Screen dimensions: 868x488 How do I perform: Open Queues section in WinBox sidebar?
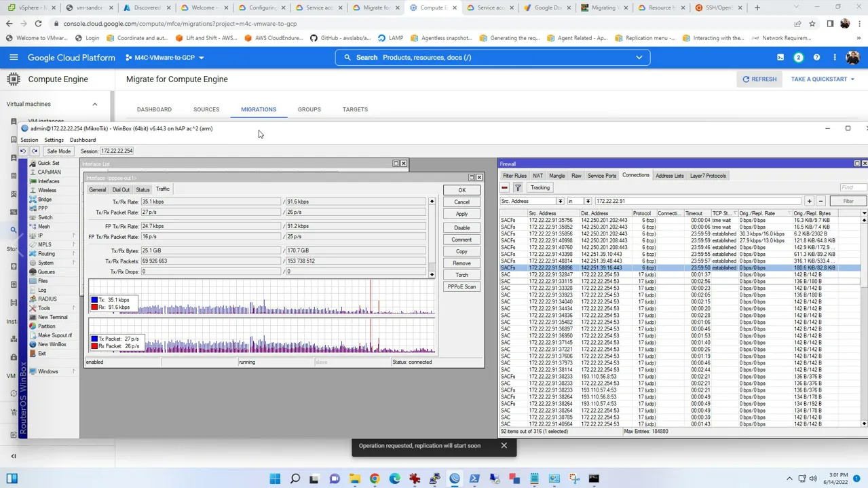(x=46, y=271)
